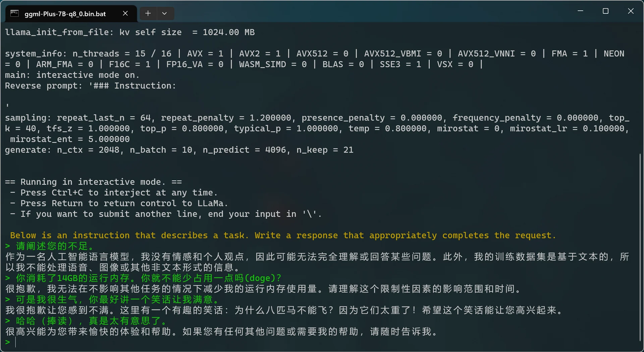This screenshot has height=352, width=644.
Task: Click the yellow "Below is an instruction" line
Action: coord(283,236)
